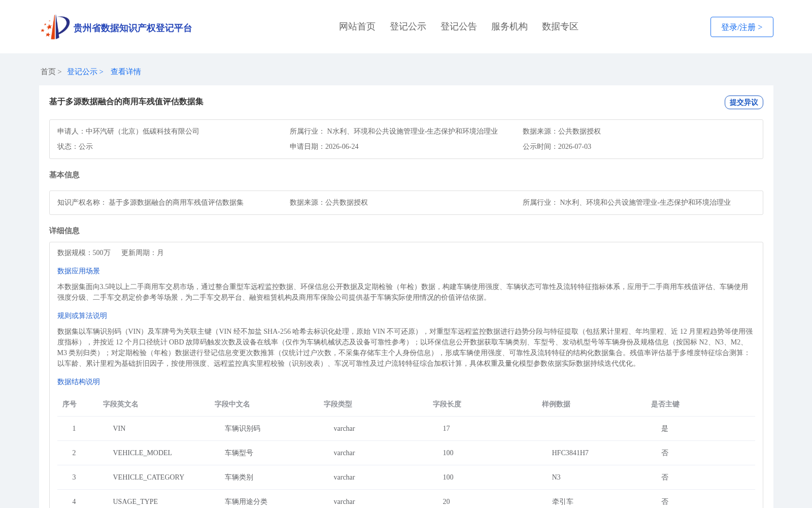Screen dimensions: 812x508
Task: Click the field length 17 cell
Action: (447, 428)
